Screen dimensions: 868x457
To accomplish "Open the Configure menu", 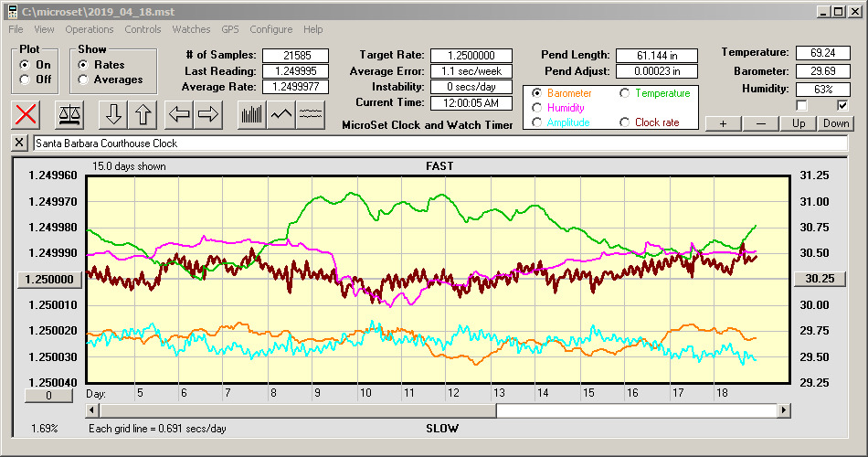I will pyautogui.click(x=271, y=29).
